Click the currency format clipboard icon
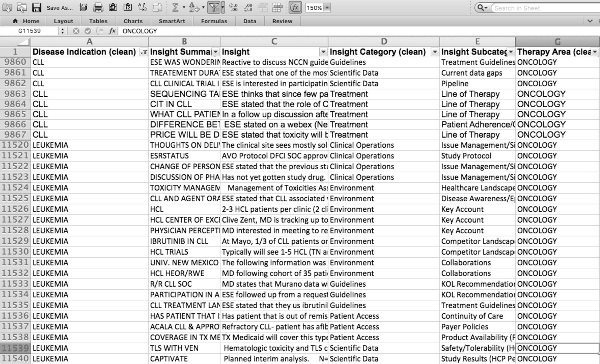Screen dimensions: 600x364 pyautogui.click(x=113, y=8)
